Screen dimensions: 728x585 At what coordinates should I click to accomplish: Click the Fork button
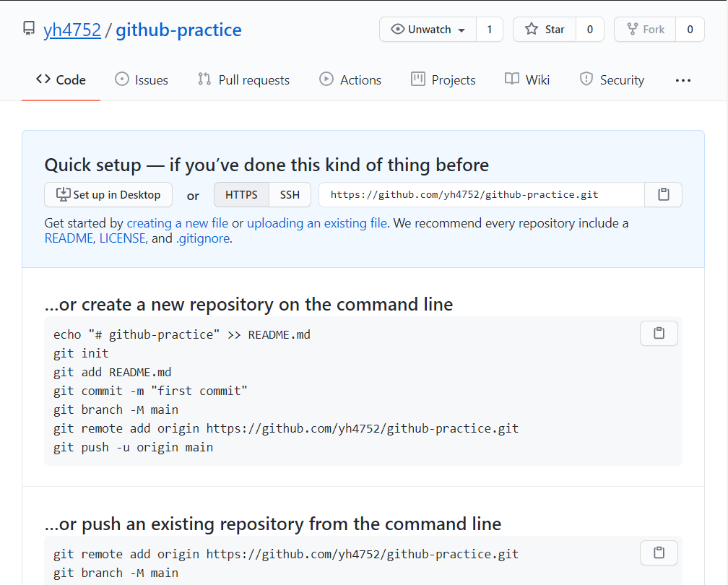tap(646, 29)
